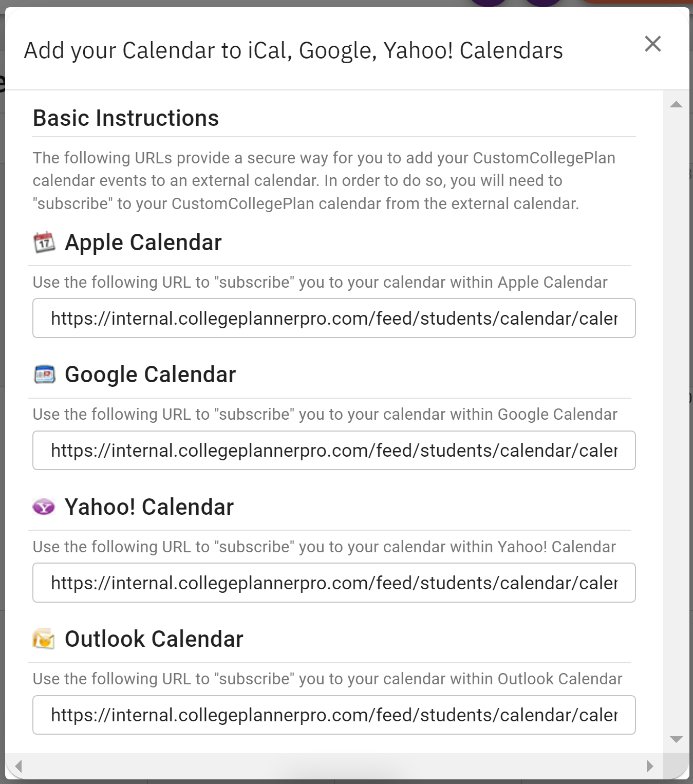Click the vertical scrollbar track
The width and height of the screenshot is (693, 784).
tap(676, 411)
